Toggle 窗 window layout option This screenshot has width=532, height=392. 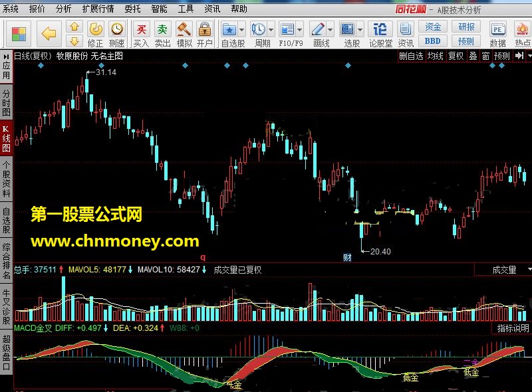click(x=485, y=56)
